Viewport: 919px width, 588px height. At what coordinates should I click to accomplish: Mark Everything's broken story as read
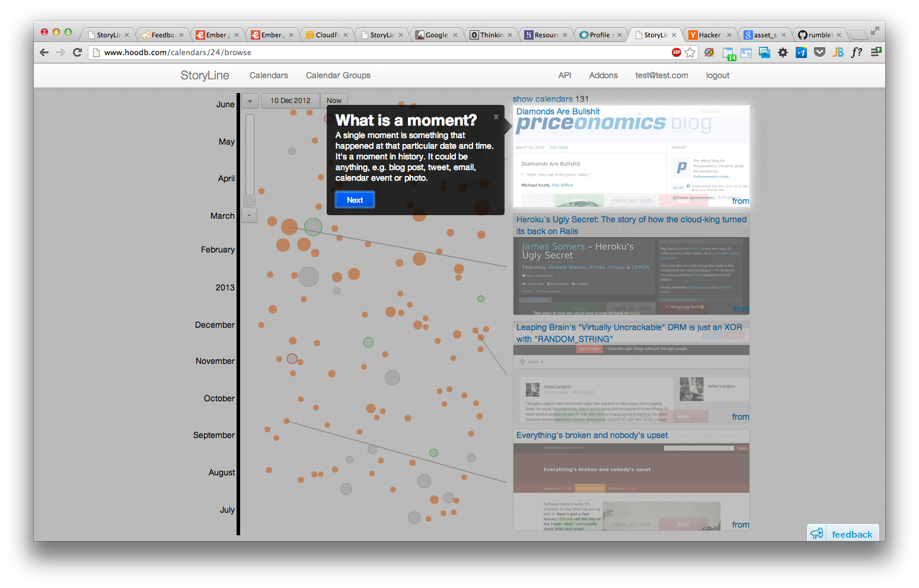[x=631, y=524]
